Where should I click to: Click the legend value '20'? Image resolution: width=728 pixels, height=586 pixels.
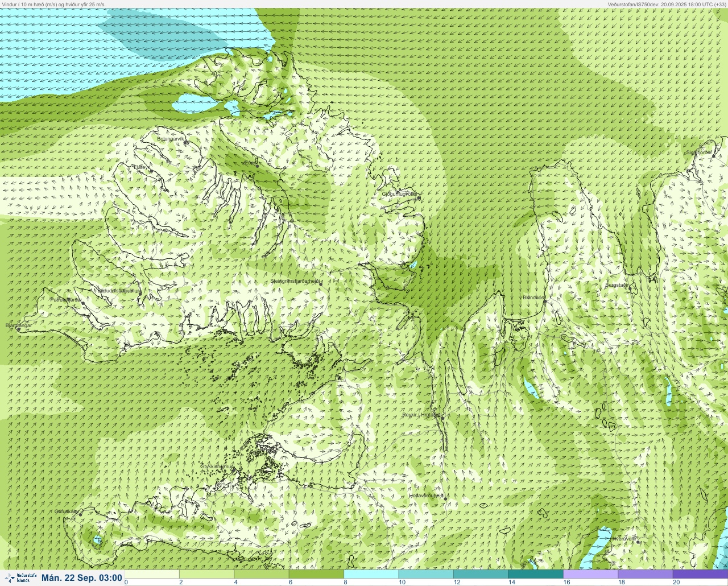(x=676, y=582)
